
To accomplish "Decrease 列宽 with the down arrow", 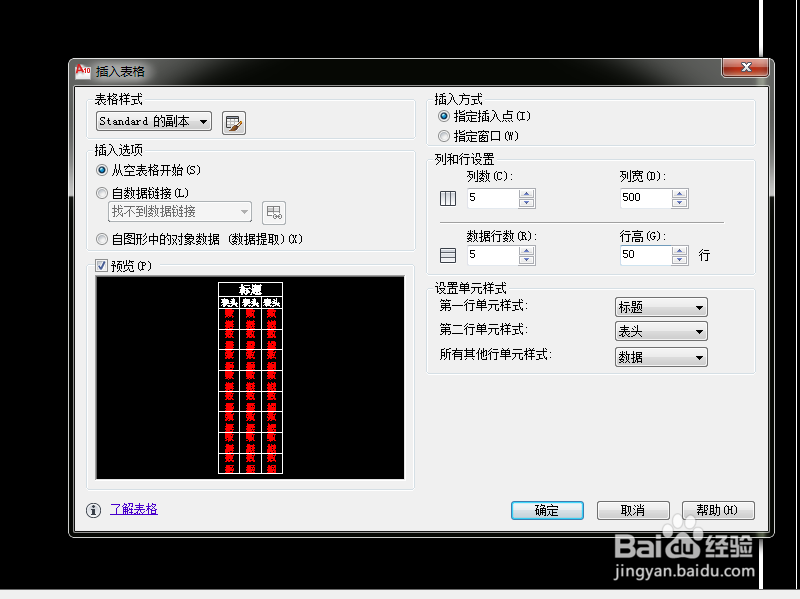I will (680, 203).
